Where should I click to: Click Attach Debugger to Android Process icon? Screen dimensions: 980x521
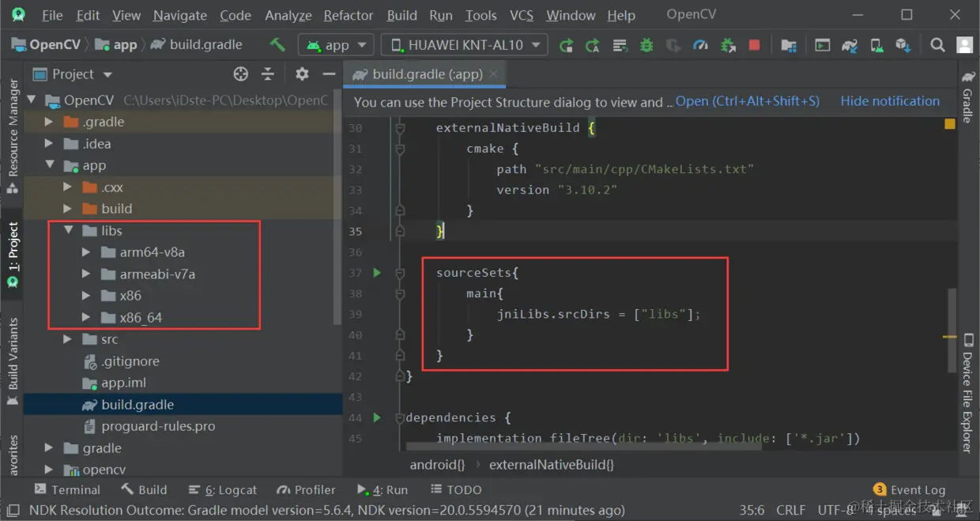point(728,45)
